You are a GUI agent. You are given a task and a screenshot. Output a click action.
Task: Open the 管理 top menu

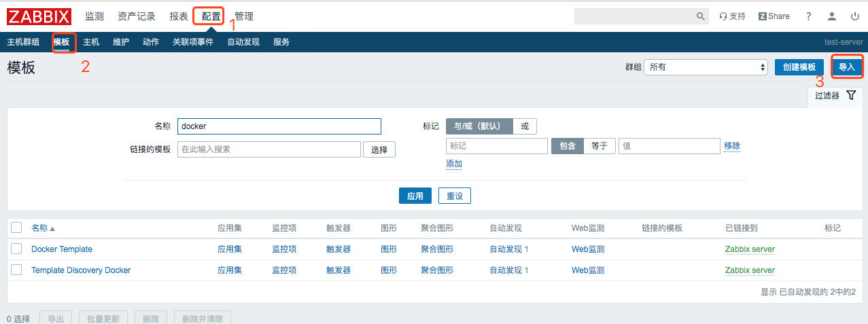(243, 16)
